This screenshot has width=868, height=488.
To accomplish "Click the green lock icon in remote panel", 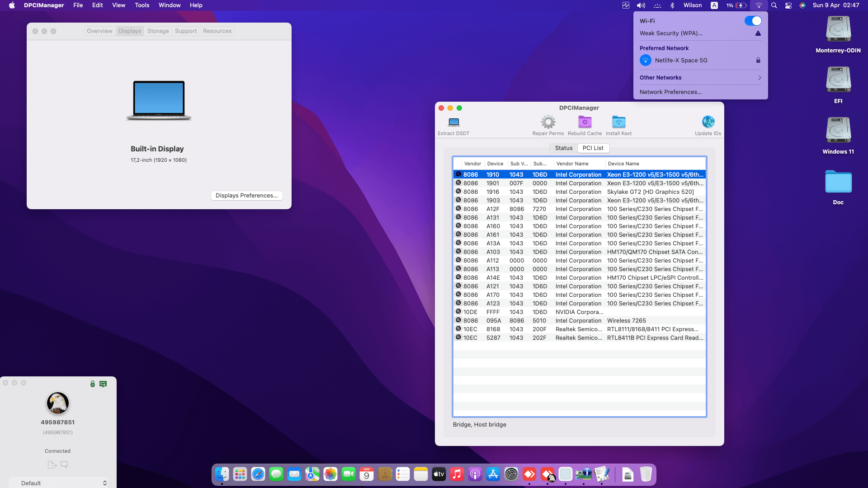I will tap(93, 384).
